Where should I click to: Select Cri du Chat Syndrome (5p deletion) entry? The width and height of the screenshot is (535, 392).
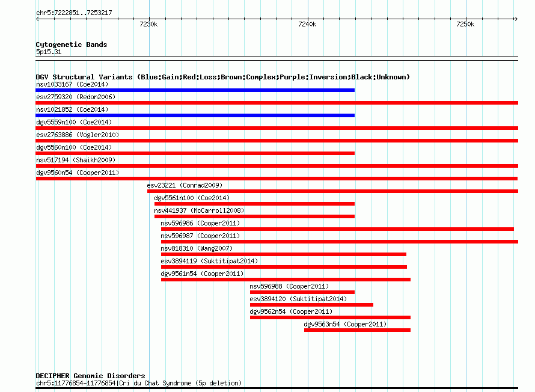click(x=139, y=383)
